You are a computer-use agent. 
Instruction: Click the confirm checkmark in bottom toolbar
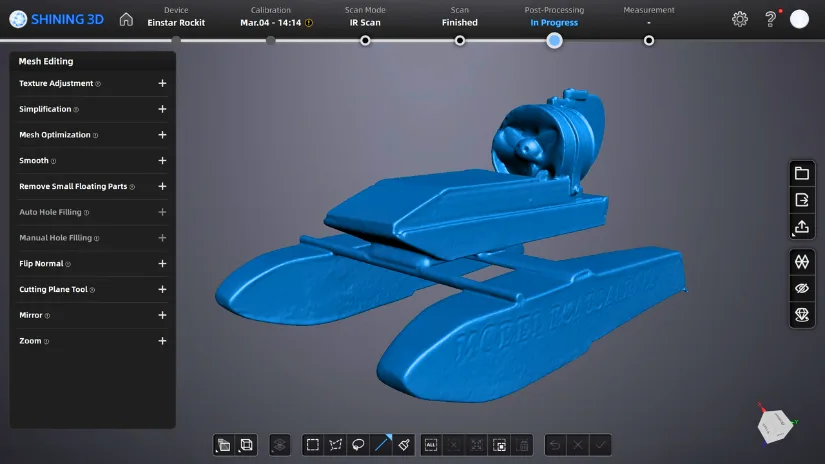pyautogui.click(x=600, y=445)
